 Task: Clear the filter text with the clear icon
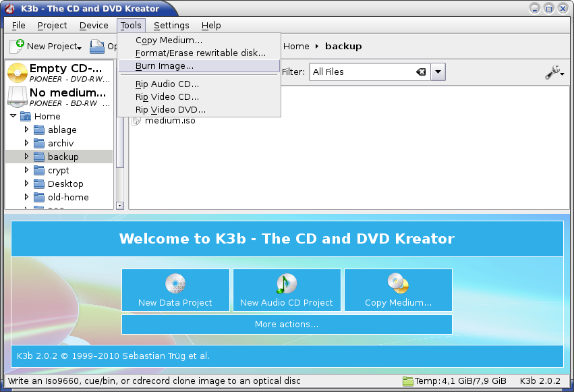click(x=421, y=72)
